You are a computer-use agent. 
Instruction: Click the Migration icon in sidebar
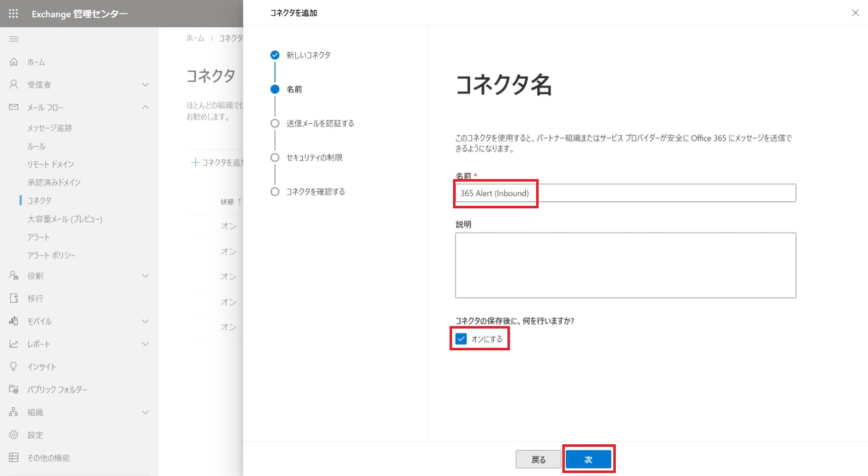[x=14, y=298]
